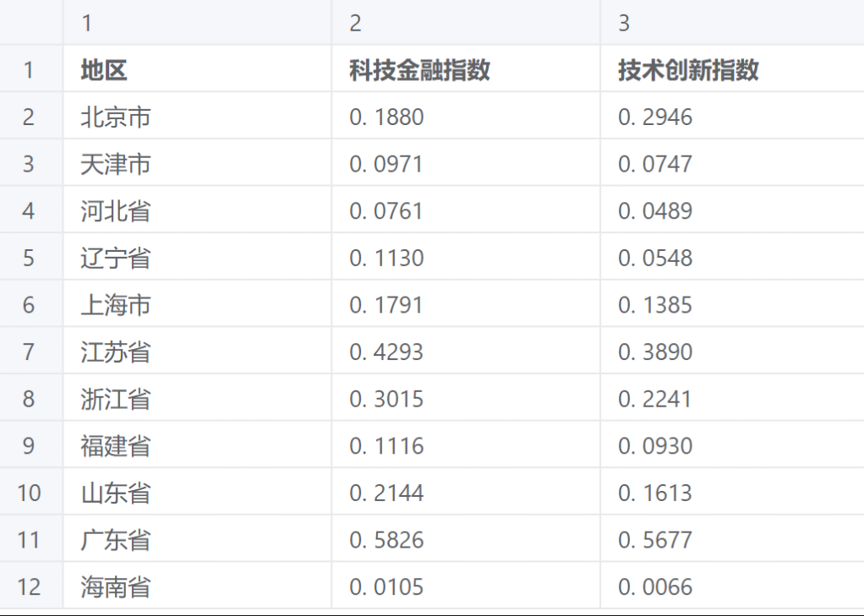Click the 北京市 cell

click(x=116, y=117)
